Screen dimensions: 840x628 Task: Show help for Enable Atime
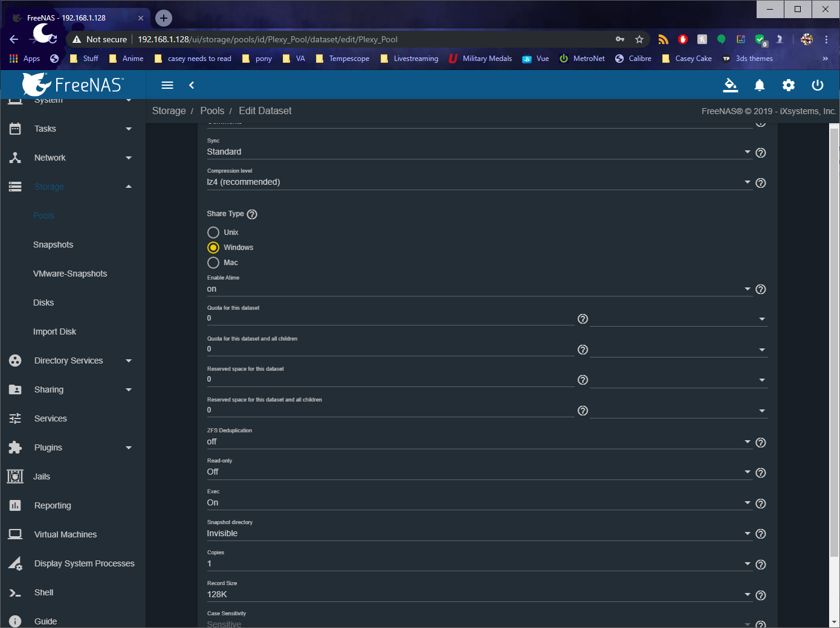click(x=761, y=289)
